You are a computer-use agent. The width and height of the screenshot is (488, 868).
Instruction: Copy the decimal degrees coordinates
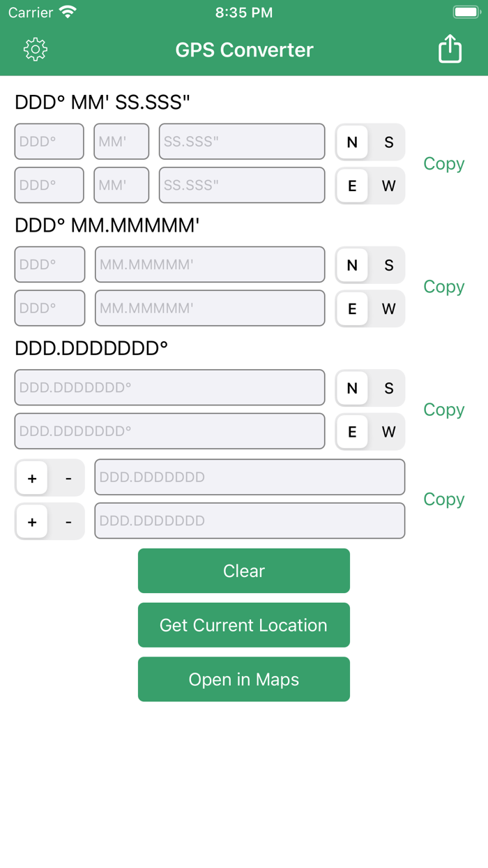(443, 410)
